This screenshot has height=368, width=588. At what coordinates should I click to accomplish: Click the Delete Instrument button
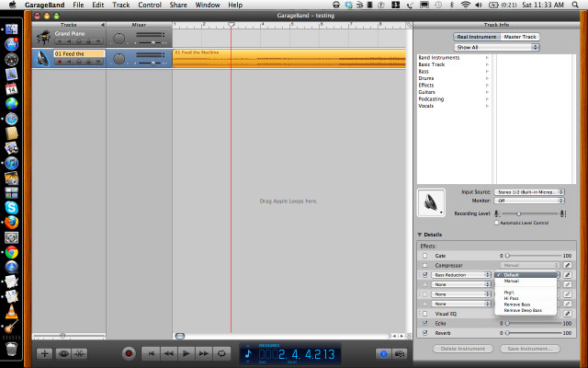coord(463,349)
